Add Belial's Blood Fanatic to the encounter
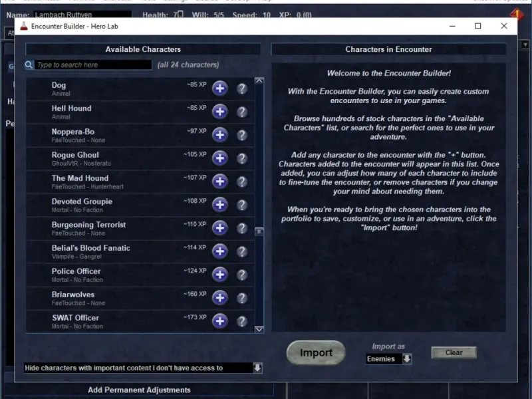This screenshot has height=399, width=532. pos(220,251)
